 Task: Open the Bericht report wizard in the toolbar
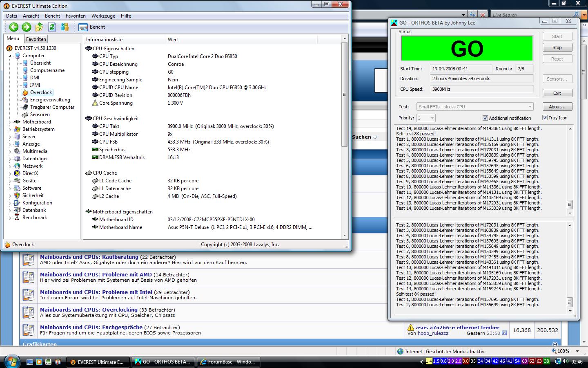tap(92, 27)
